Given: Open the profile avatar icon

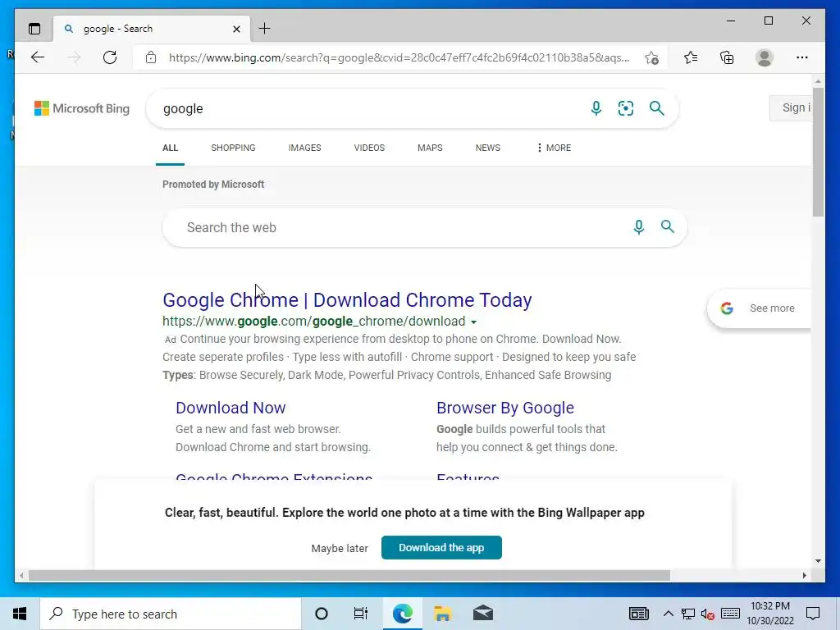Looking at the screenshot, I should (765, 57).
